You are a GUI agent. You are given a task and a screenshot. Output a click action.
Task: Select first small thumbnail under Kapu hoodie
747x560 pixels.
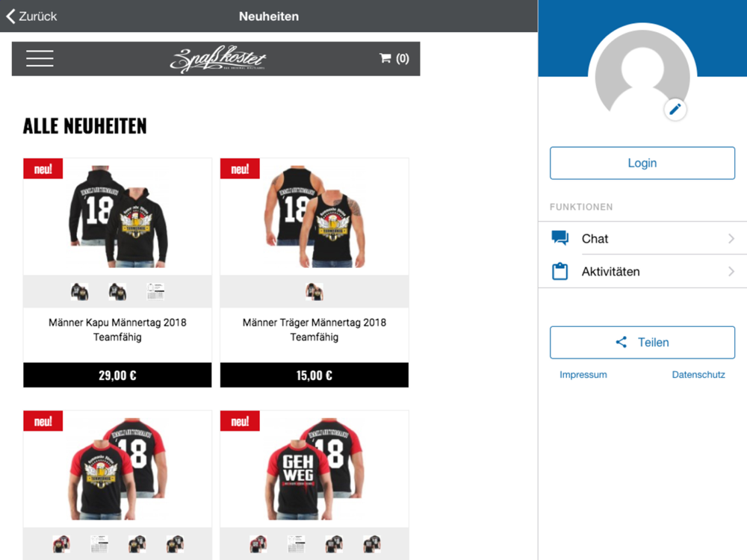[x=80, y=291]
